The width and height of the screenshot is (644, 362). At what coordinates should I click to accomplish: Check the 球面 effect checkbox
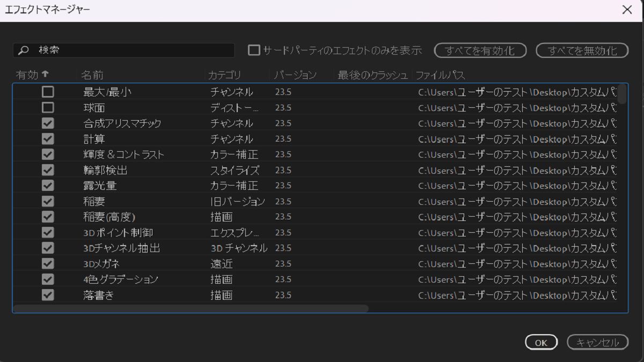click(49, 107)
